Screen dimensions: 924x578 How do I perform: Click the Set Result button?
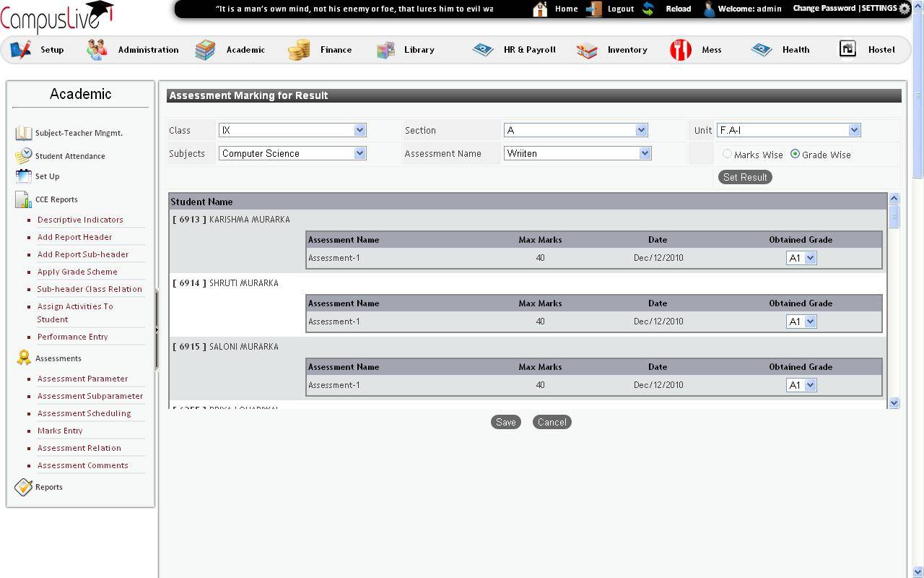(x=745, y=177)
